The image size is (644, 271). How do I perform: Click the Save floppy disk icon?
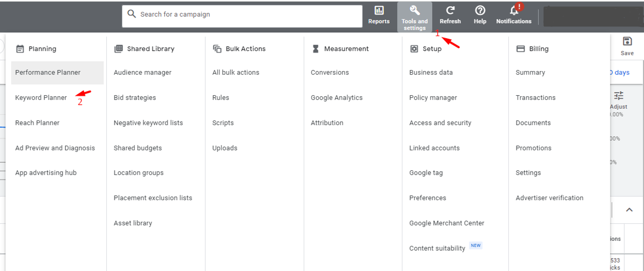click(627, 42)
